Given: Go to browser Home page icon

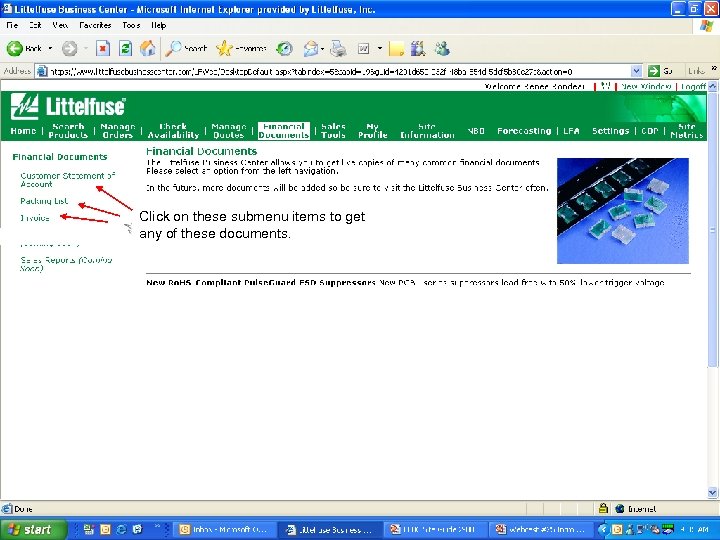Looking at the screenshot, I should [148, 48].
